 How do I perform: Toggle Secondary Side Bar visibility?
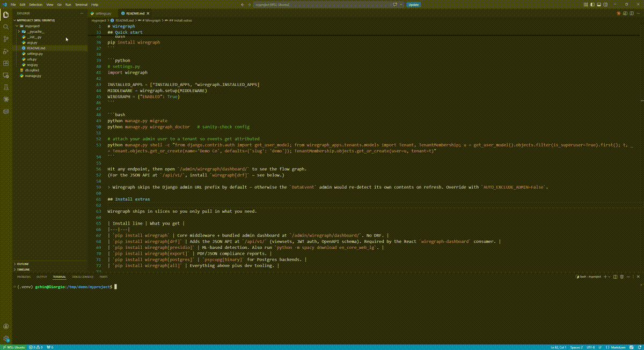[x=605, y=4]
